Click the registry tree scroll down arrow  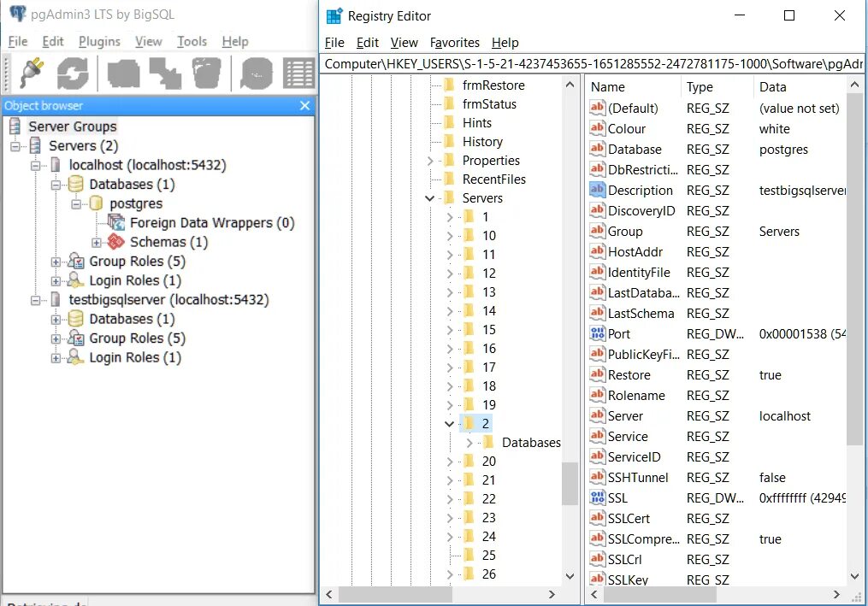coord(570,576)
